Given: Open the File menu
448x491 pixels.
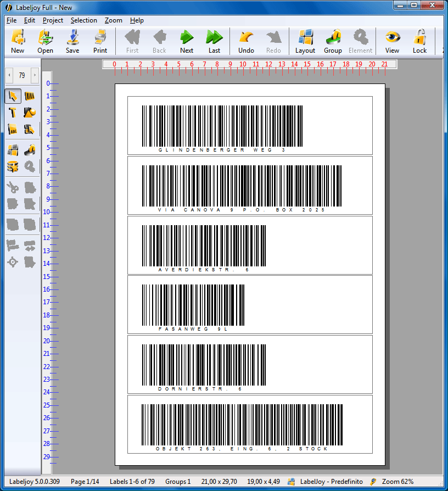Looking at the screenshot, I should click(12, 20).
